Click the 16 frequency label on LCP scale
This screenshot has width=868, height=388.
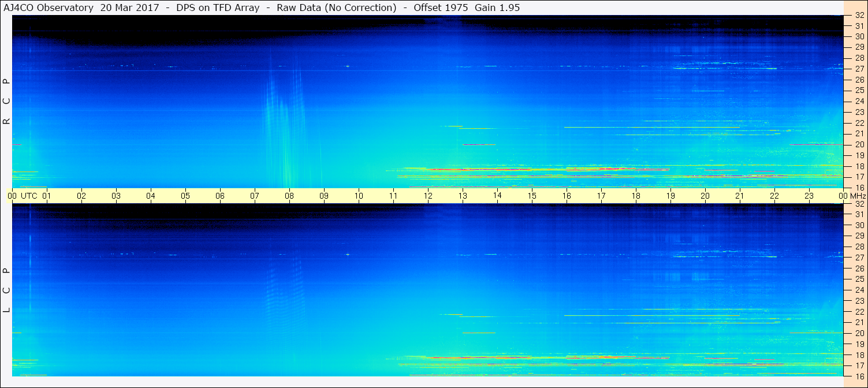point(859,376)
